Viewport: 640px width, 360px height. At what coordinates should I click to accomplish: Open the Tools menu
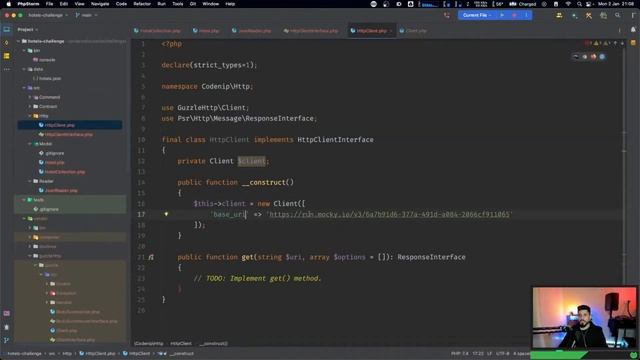pyautogui.click(x=178, y=4)
